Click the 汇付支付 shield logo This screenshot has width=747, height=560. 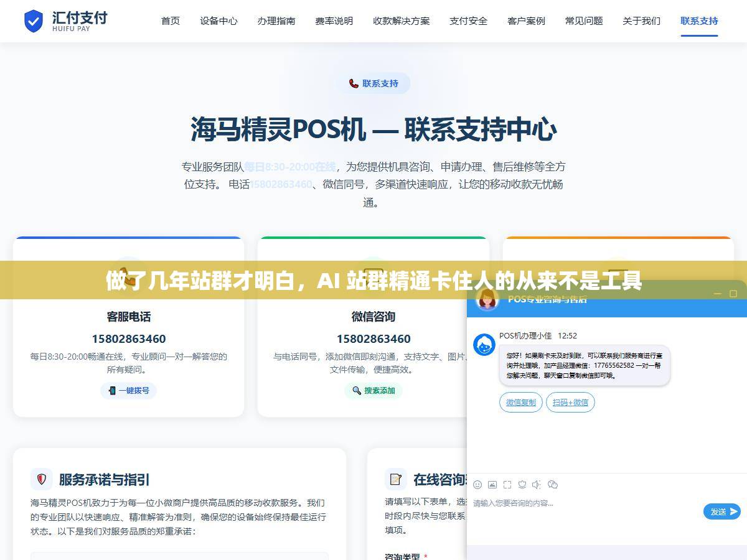[x=34, y=21]
